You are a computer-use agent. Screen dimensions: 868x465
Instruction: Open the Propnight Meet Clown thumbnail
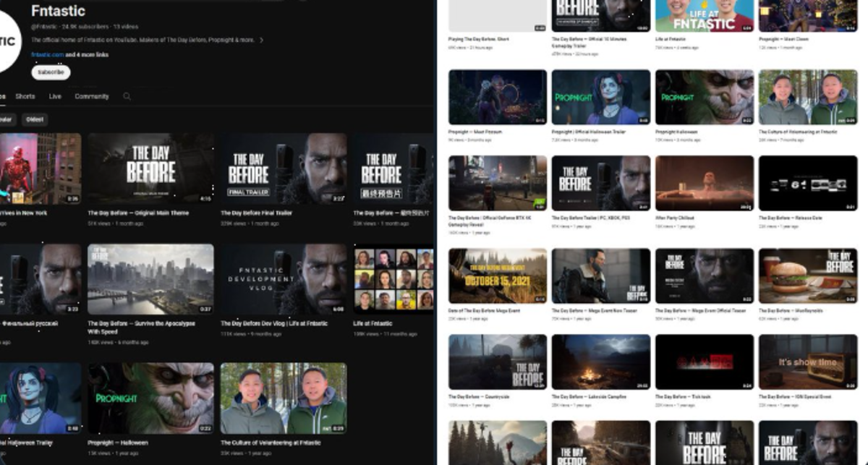808,16
